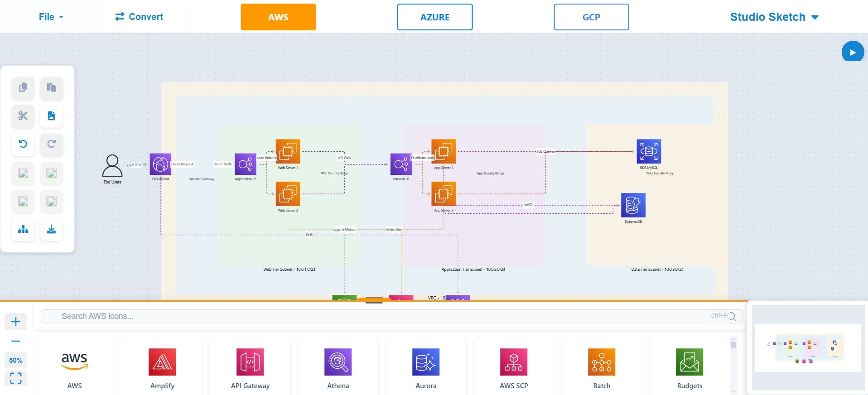Switch to the AWS tab
Viewport: 868px width, 395px height.
pos(278,17)
